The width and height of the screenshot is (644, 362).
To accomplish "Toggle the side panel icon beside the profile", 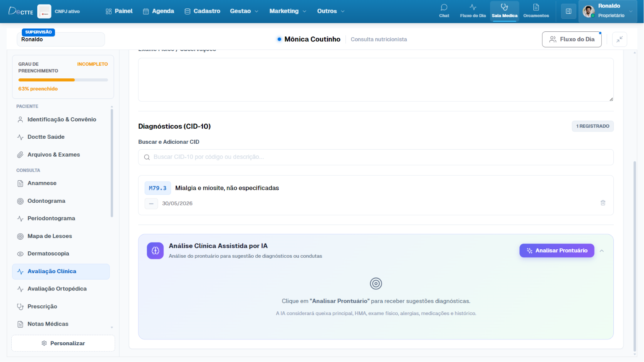I will tap(569, 11).
